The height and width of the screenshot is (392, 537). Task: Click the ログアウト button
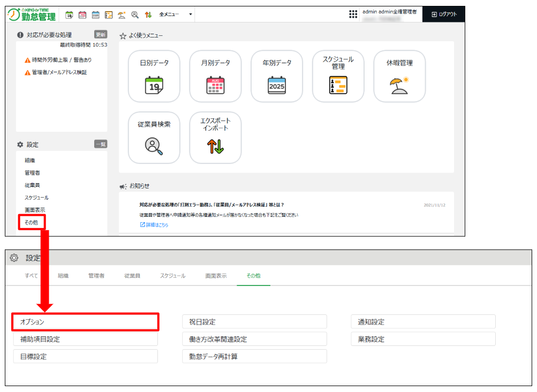coord(444,14)
